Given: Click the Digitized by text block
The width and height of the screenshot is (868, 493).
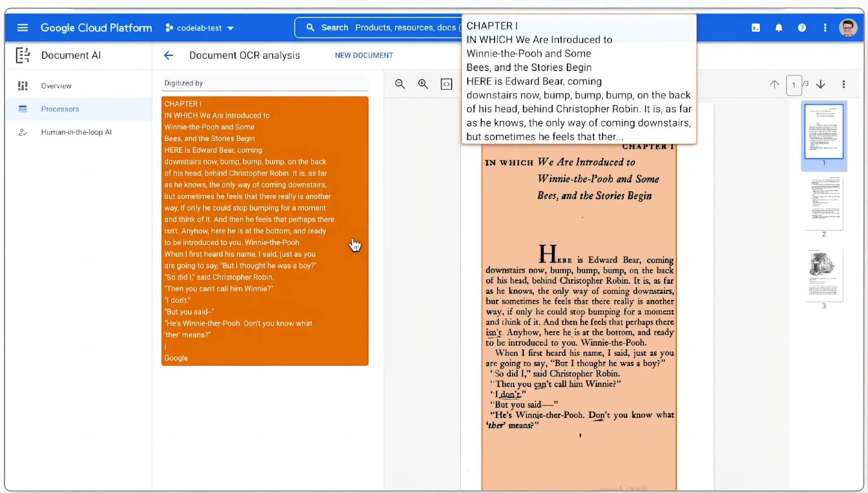Looking at the screenshot, I should coord(265,83).
